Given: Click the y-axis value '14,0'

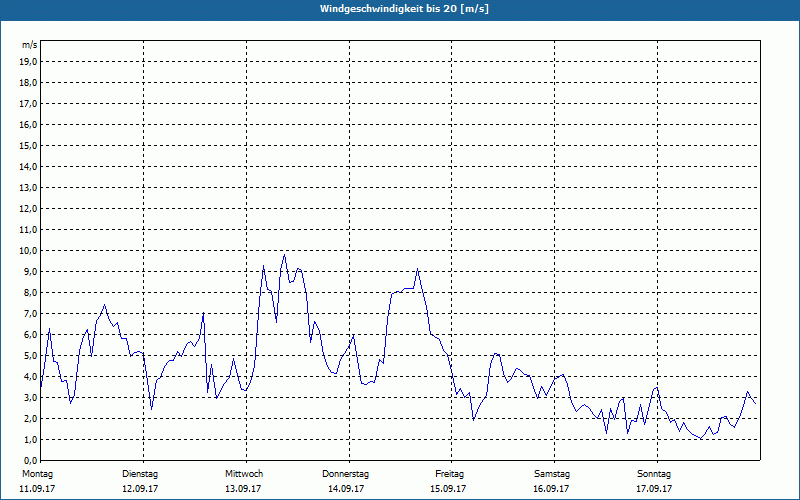Looking at the screenshot, I should (x=28, y=166).
